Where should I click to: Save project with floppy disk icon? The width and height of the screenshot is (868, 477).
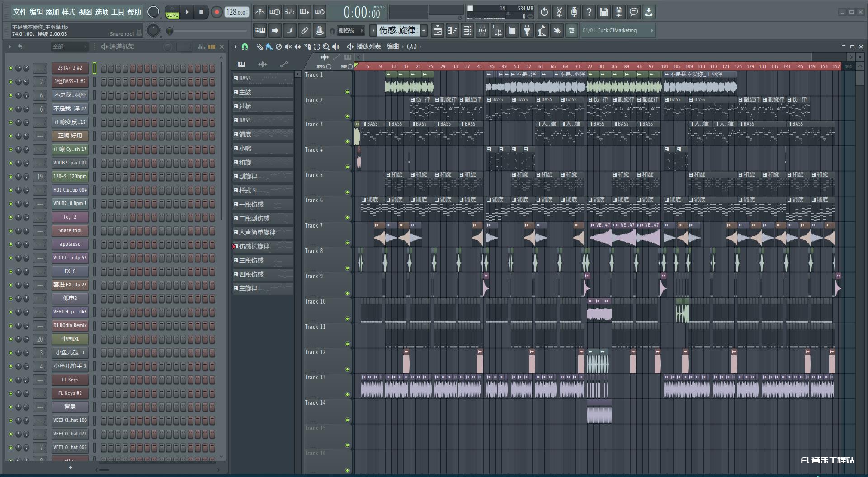(x=604, y=12)
